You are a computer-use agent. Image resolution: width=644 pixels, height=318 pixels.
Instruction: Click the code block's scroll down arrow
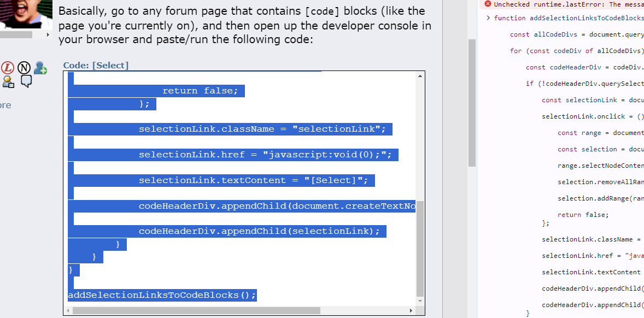pyautogui.click(x=420, y=301)
